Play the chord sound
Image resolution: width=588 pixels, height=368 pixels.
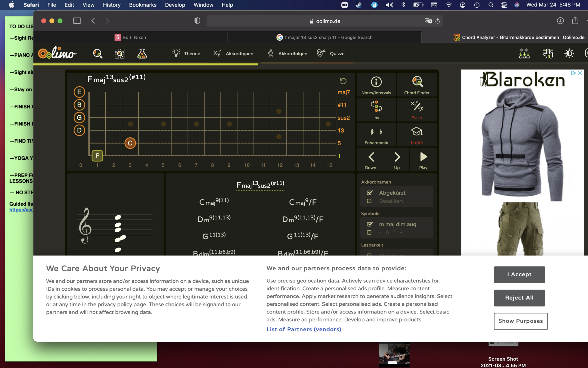[x=423, y=160]
